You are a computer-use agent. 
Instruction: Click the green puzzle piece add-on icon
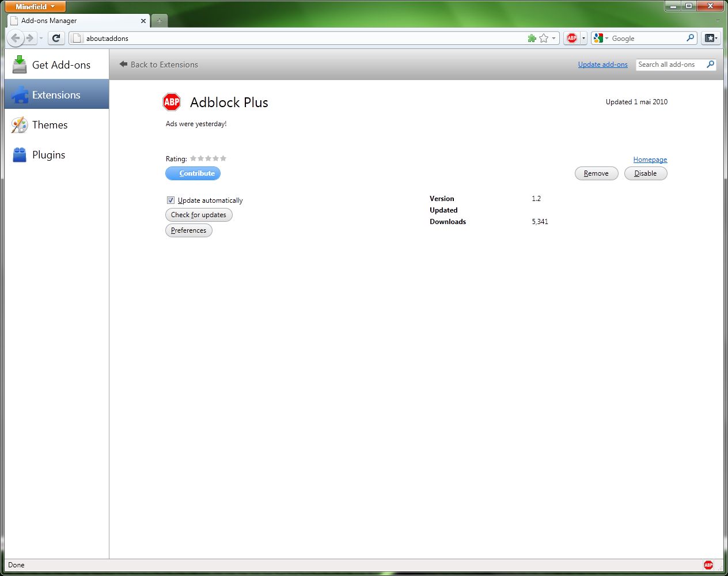[x=532, y=38]
